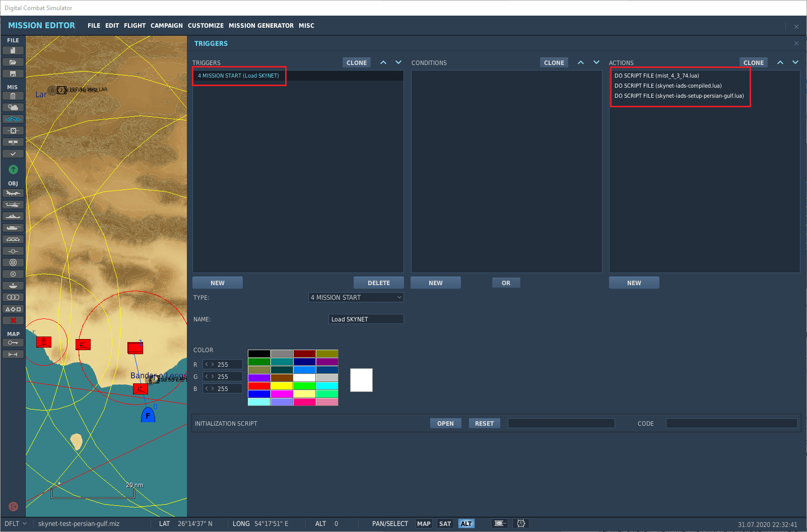This screenshot has width=807, height=532.
Task: Switch map mode to MAP
Action: point(424,524)
